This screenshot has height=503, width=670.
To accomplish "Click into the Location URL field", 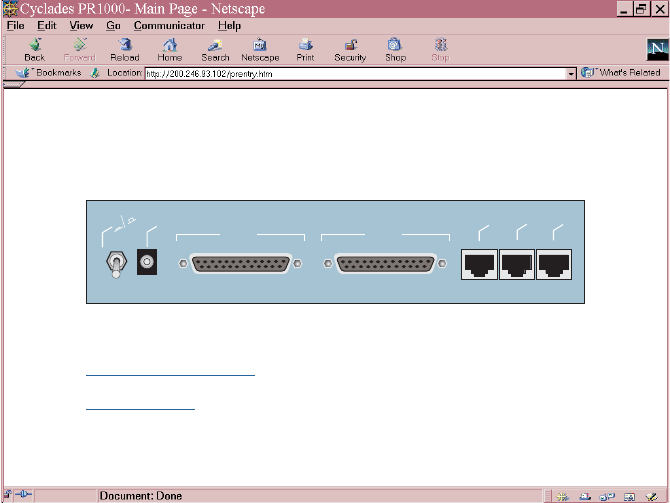I will pyautogui.click(x=356, y=74).
